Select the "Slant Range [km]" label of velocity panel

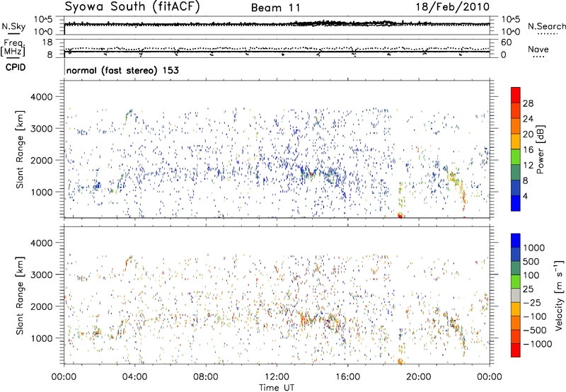(x=21, y=296)
